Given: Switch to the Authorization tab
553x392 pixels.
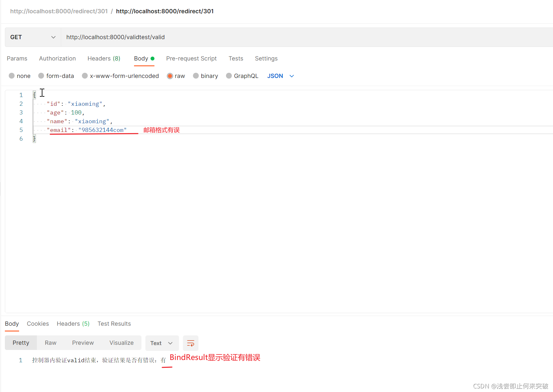Looking at the screenshot, I should 57,59.
